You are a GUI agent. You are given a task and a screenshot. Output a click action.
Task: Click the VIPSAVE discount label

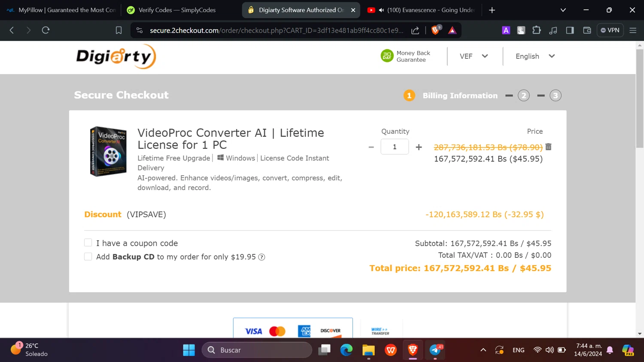(146, 214)
